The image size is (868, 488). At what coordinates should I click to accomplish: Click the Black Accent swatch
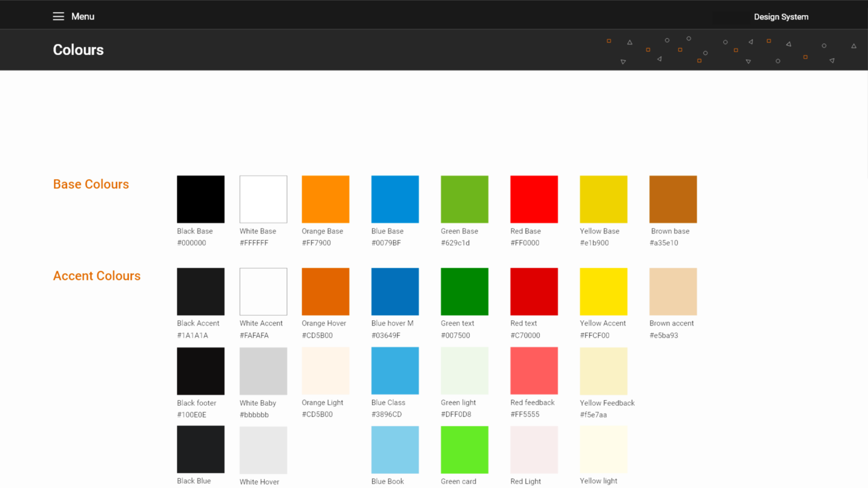[200, 291]
